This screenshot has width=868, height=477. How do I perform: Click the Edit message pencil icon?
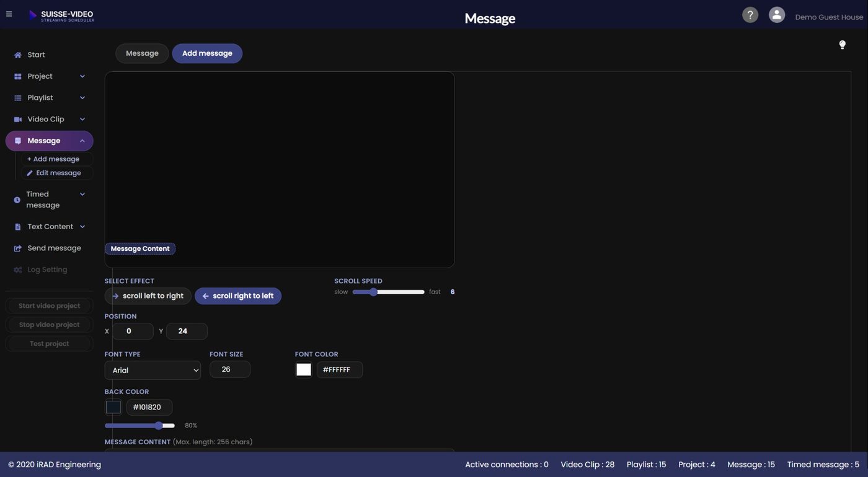(x=29, y=173)
